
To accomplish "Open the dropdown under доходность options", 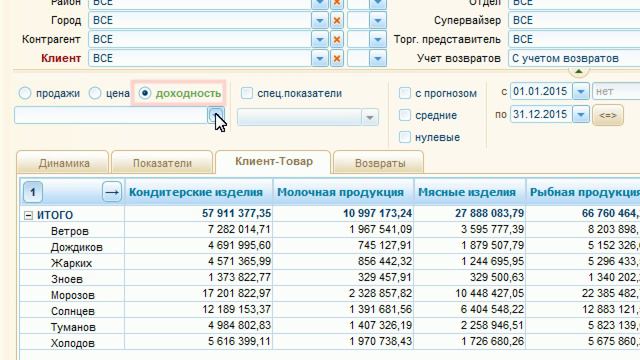I will click(x=216, y=116).
